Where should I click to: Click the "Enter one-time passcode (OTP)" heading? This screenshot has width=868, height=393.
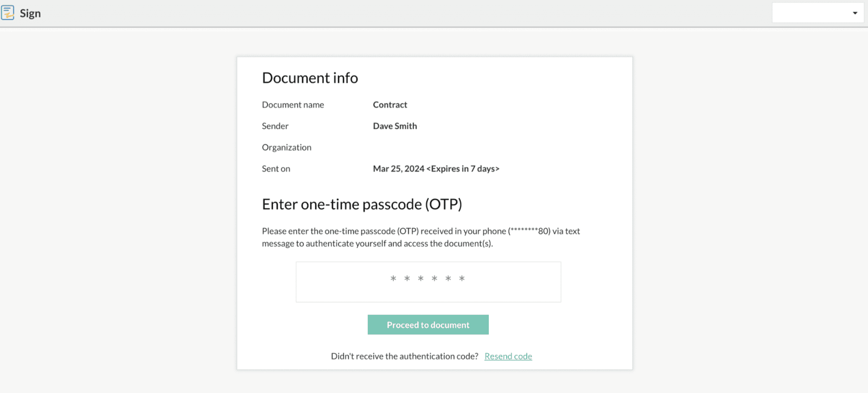[362, 205]
